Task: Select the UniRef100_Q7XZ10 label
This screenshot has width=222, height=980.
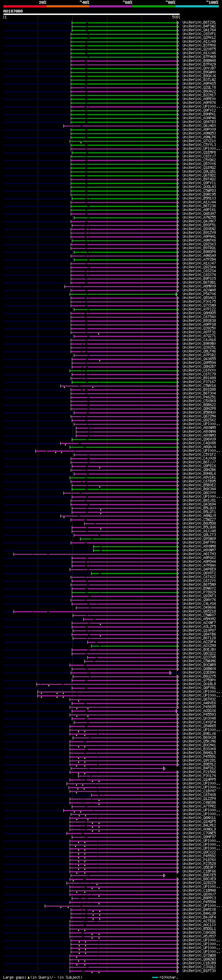Action: point(199,141)
